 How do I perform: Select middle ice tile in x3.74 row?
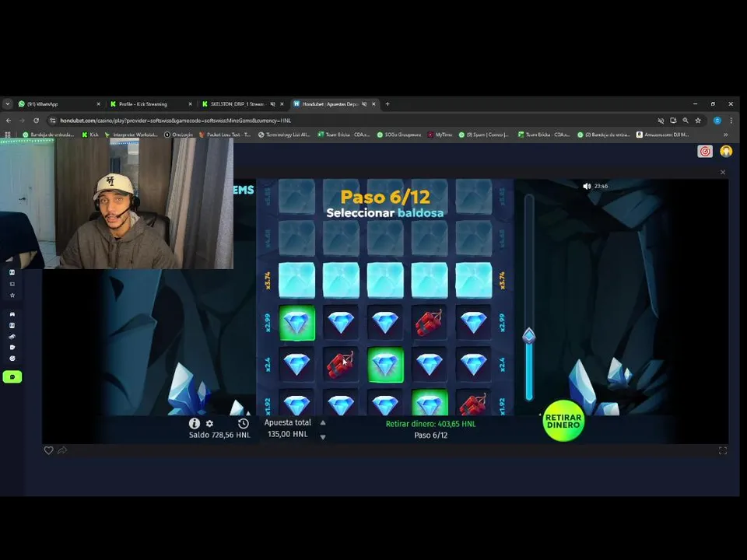pos(385,281)
